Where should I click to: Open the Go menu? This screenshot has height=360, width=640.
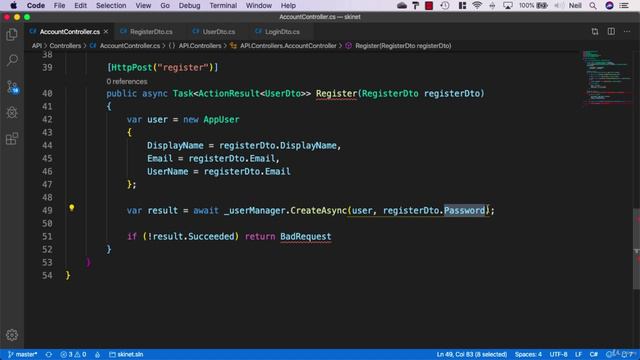click(165, 6)
